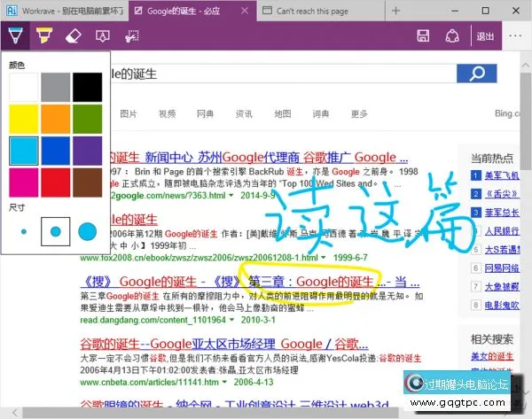This screenshot has width=532, height=419.
Task: Expand dropdown arrow after cnbeta.com URL
Action: [x=224, y=382]
